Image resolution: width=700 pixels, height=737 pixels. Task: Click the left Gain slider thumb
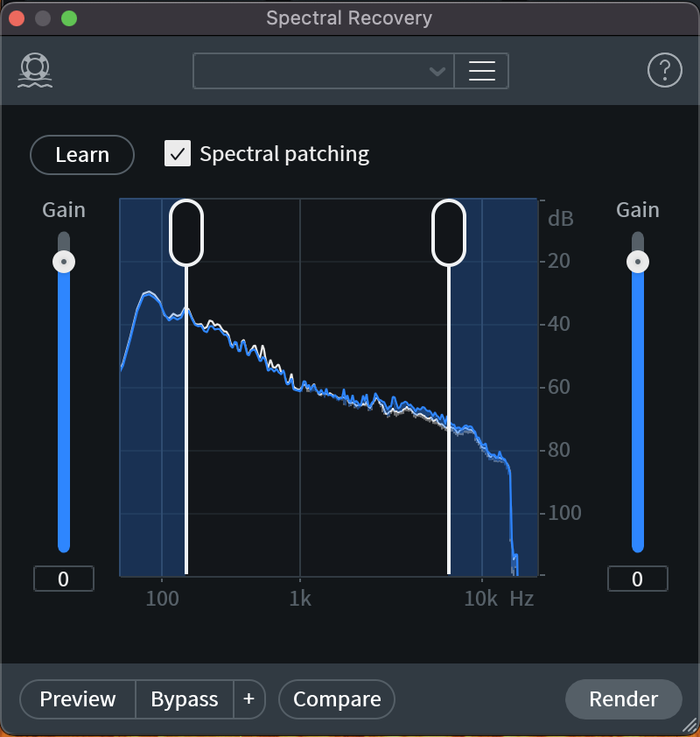click(63, 261)
